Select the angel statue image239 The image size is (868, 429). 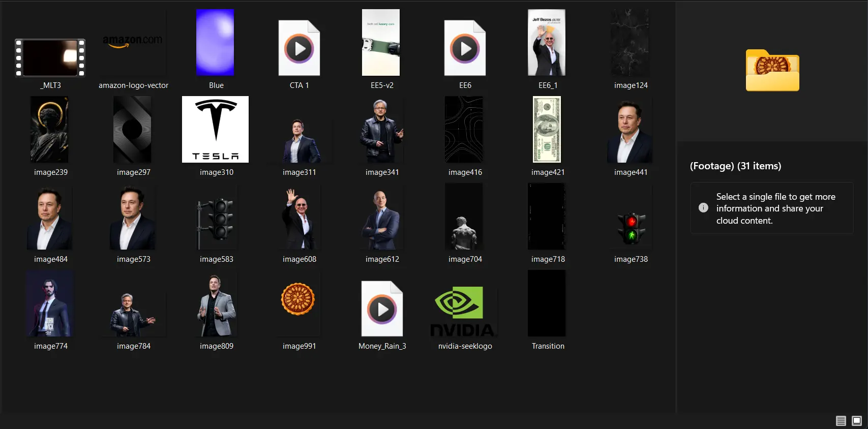click(50, 130)
